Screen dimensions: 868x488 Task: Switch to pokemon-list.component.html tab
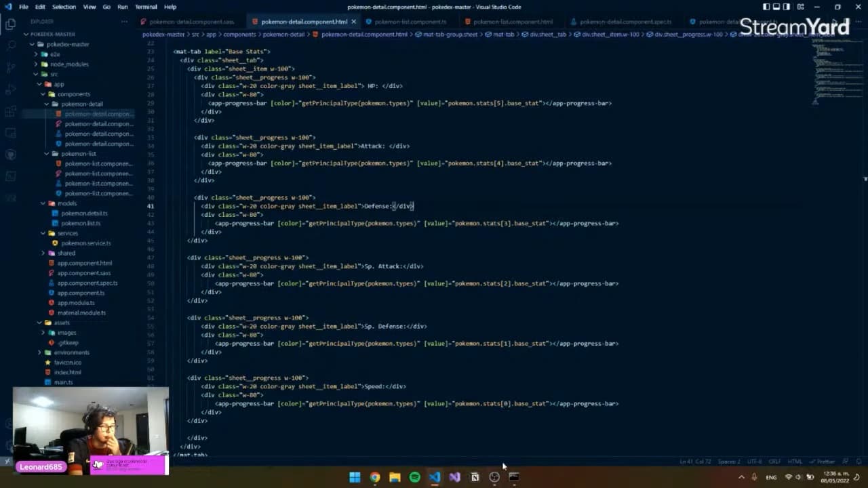coord(513,22)
